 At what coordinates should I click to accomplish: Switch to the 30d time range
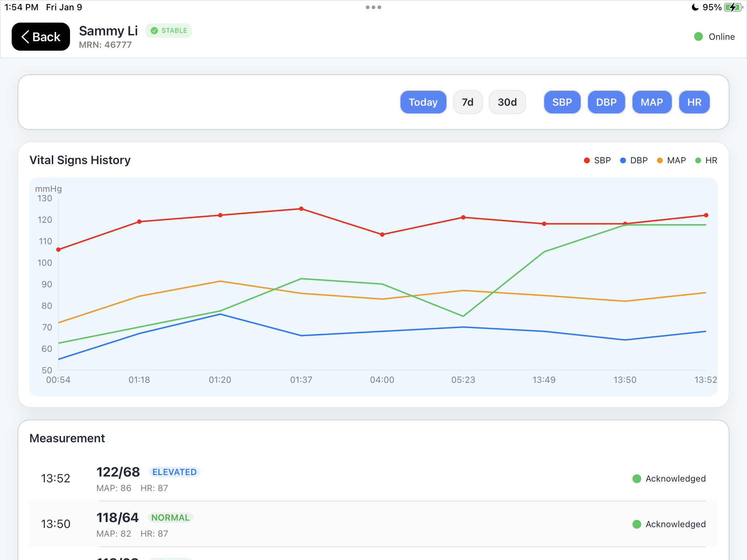tap(507, 102)
